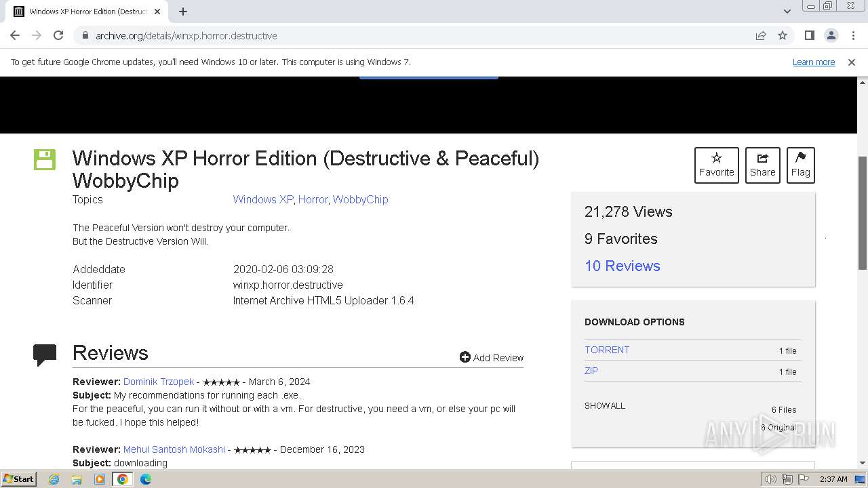This screenshot has width=868, height=488.
Task: Go forward with the arrow button
Action: (x=37, y=35)
